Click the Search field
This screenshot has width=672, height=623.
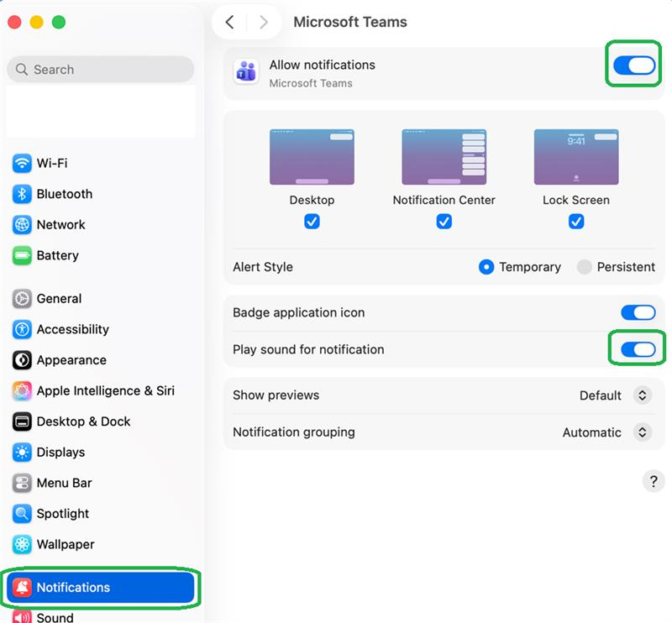pyautogui.click(x=101, y=69)
